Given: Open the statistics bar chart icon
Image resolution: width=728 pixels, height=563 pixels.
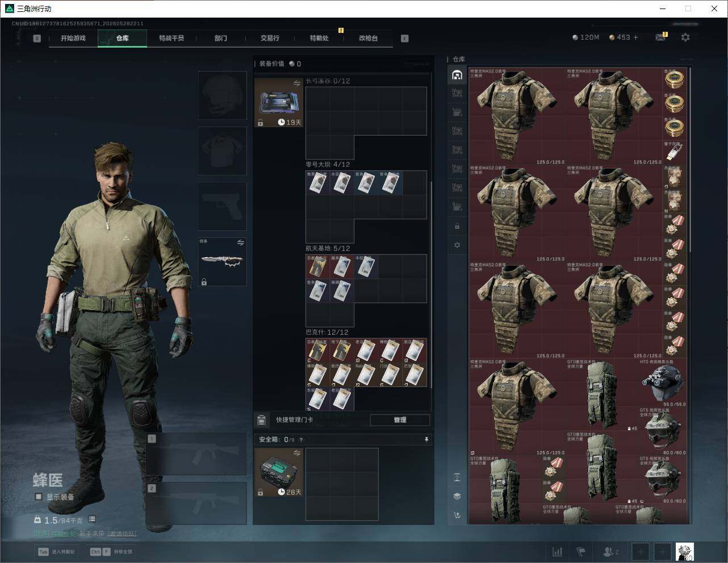Looking at the screenshot, I should pos(558,552).
